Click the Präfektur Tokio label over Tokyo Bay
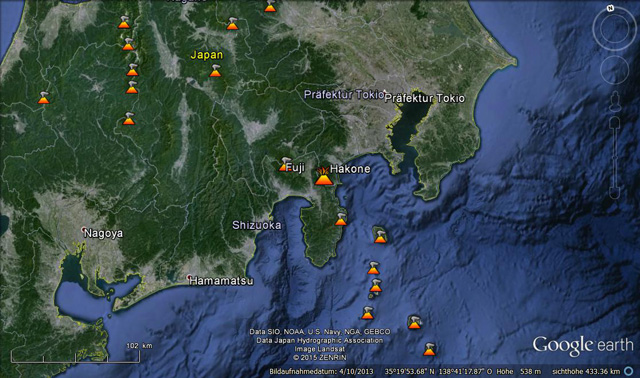 click(424, 98)
